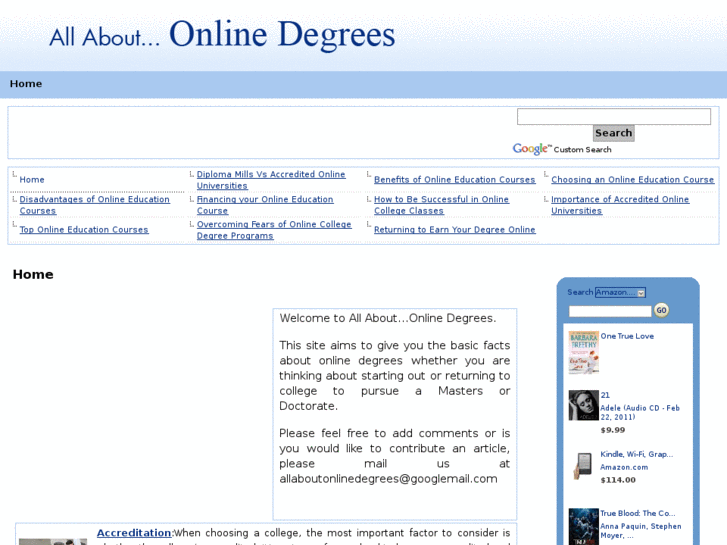Click the Google Custom Search logo
This screenshot has height=545, width=727.
tap(561, 149)
